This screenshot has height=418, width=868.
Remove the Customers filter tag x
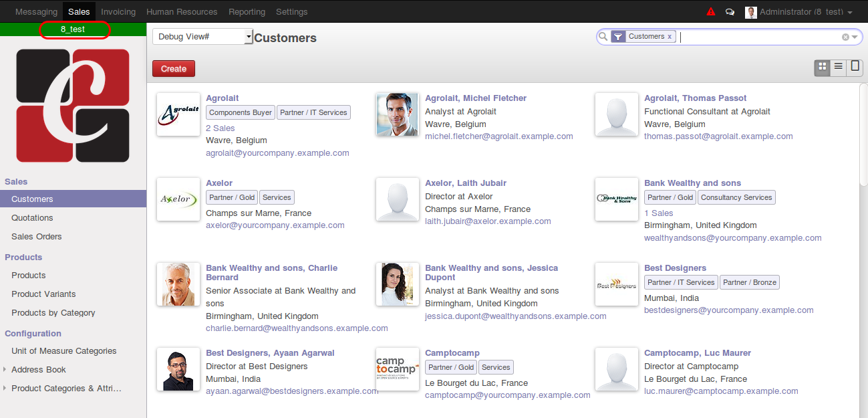tap(670, 37)
